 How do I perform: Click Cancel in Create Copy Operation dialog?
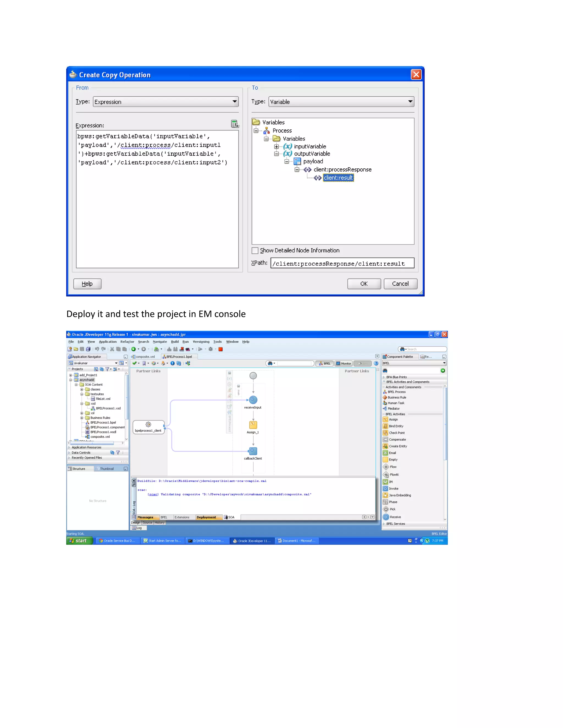click(x=400, y=284)
